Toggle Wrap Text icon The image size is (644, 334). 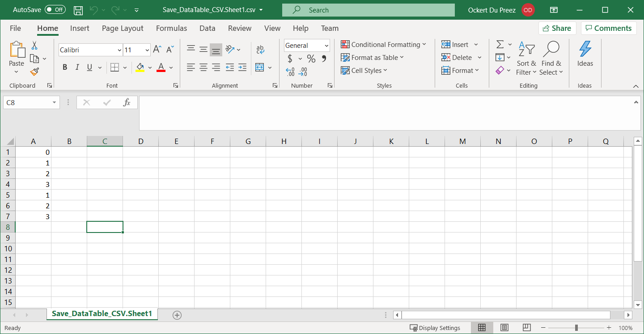(x=260, y=49)
